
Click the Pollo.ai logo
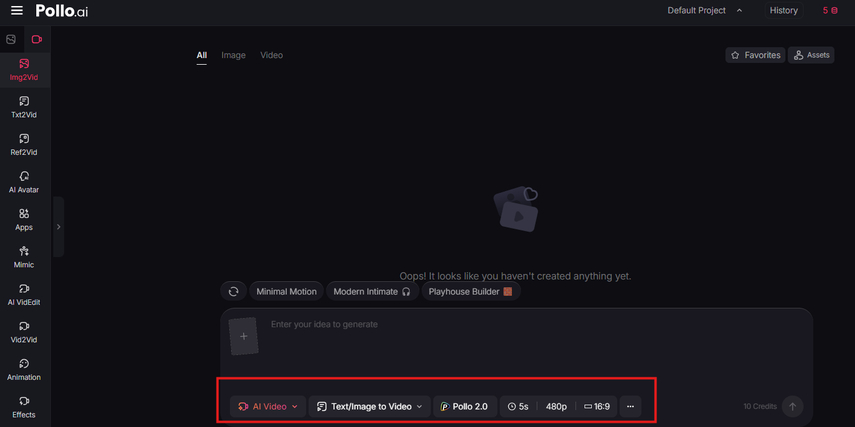62,10
